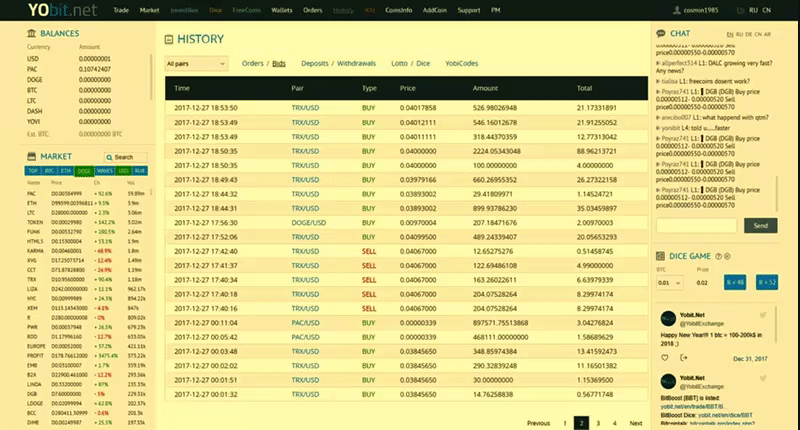Select the WAVES market tab
Image resolution: width=800 pixels, height=430 pixels.
pos(105,171)
